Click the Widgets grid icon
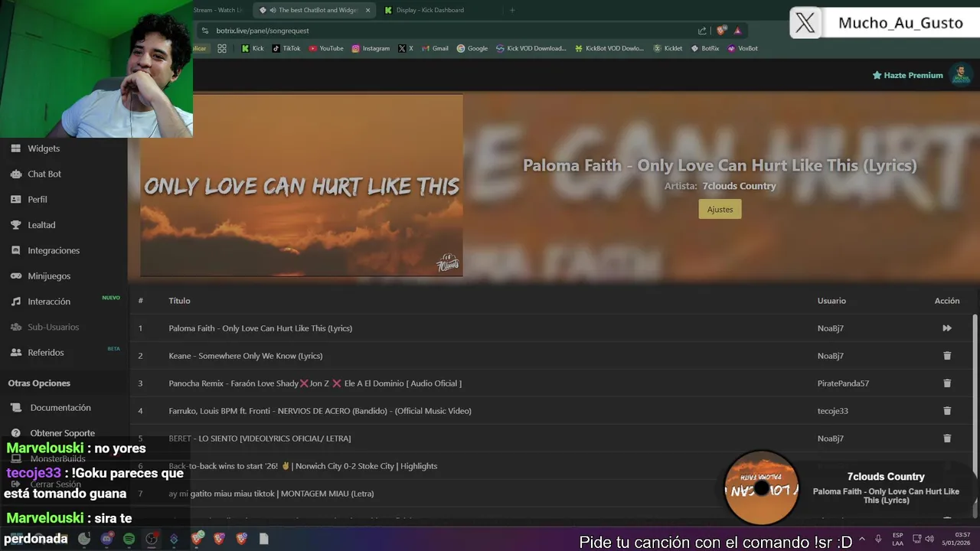This screenshot has width=980, height=551. 15,148
